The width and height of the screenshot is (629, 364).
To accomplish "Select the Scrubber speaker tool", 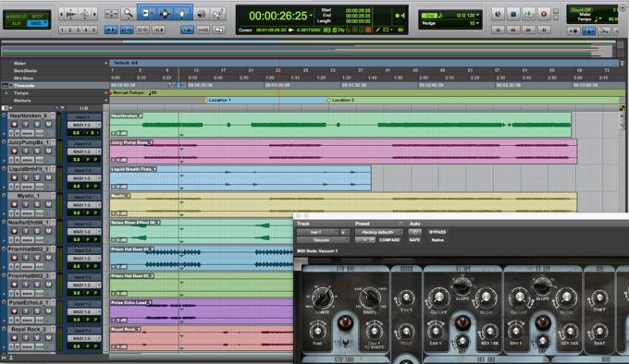I will (202, 14).
